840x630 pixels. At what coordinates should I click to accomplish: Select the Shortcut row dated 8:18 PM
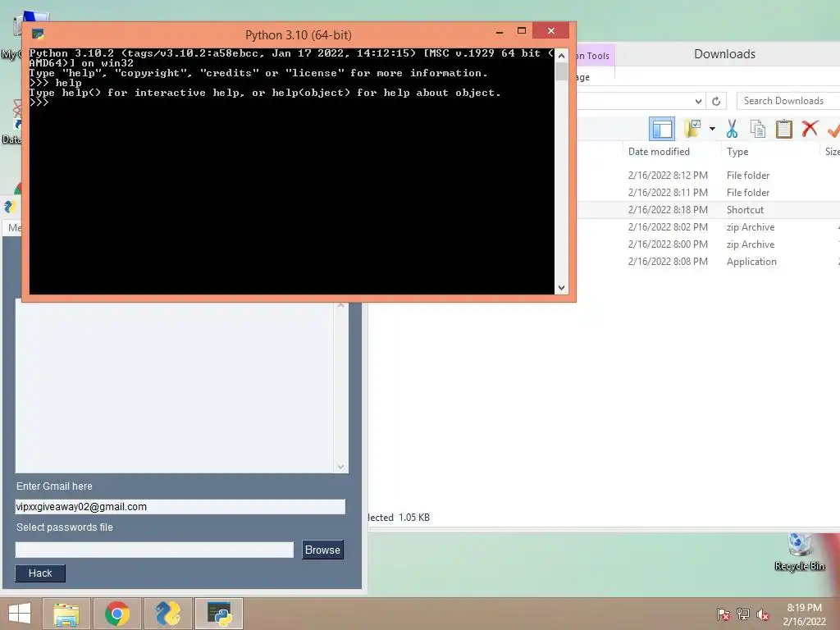click(x=708, y=210)
